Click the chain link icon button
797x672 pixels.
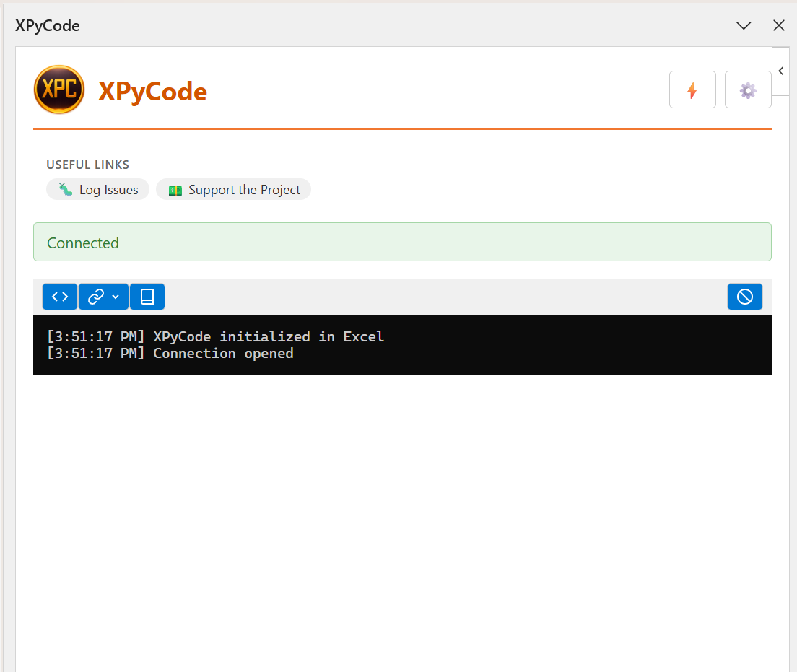pyautogui.click(x=96, y=297)
